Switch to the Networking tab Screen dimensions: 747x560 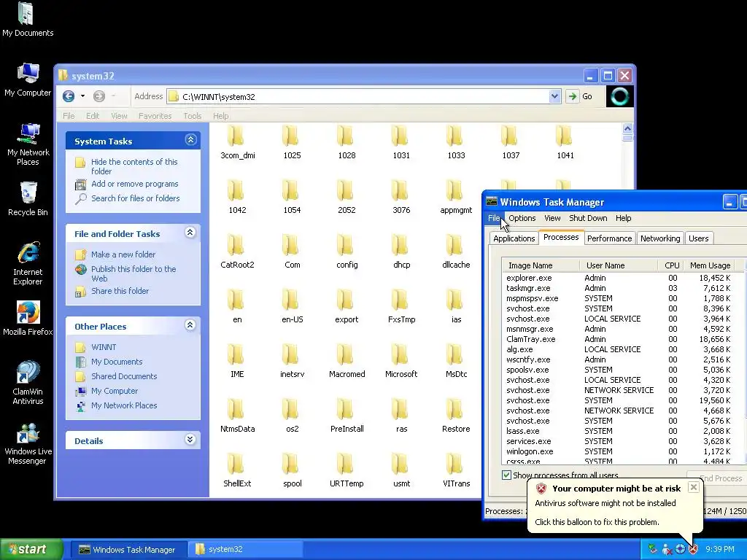click(660, 238)
